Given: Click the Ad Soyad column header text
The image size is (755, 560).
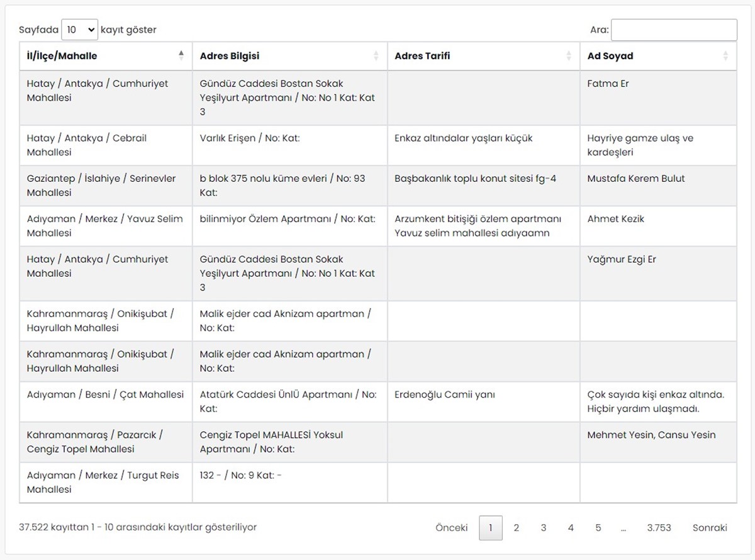Looking at the screenshot, I should [x=610, y=55].
